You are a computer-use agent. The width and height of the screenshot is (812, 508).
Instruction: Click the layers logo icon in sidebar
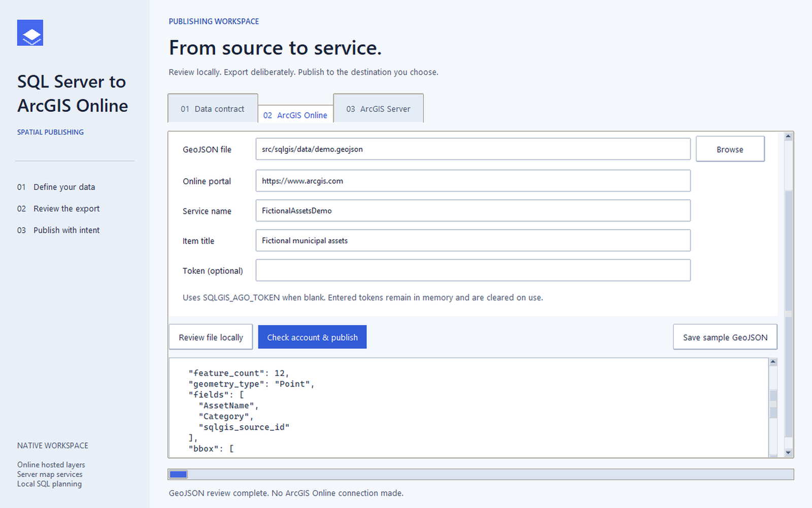point(30,33)
